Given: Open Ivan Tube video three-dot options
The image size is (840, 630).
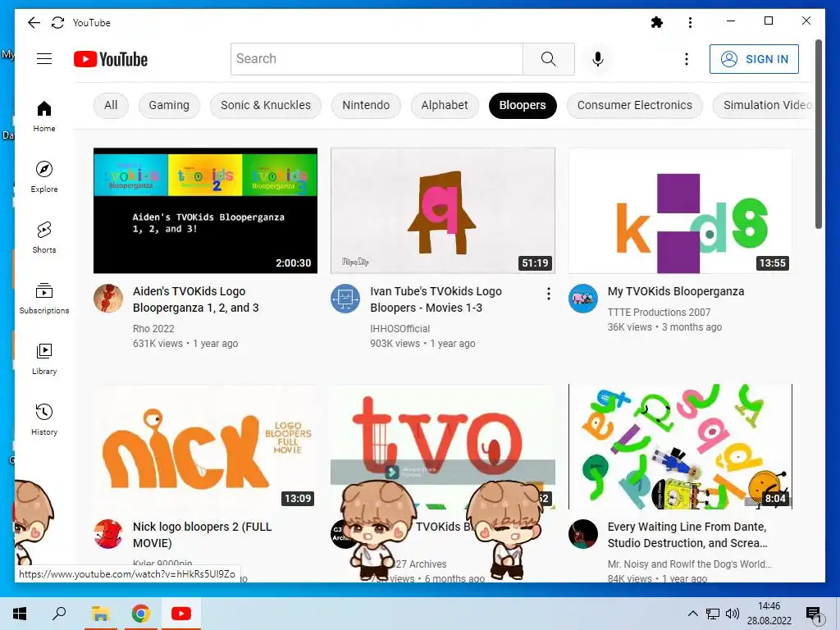Looking at the screenshot, I should click(x=548, y=294).
